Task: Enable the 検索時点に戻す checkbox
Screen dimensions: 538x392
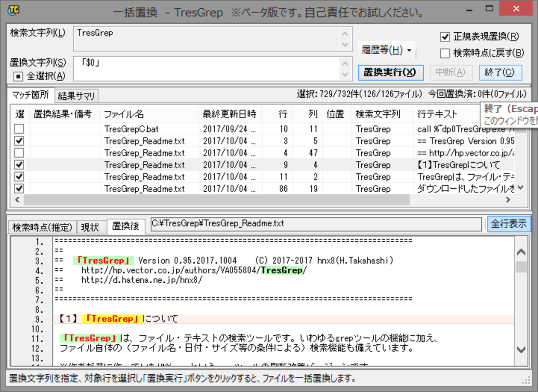Action: [x=445, y=53]
